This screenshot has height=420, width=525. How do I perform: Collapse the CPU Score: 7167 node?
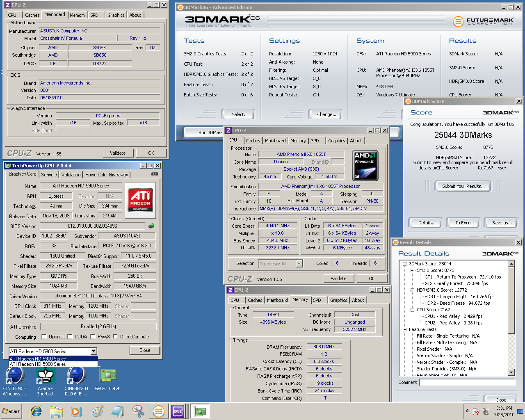coord(413,310)
